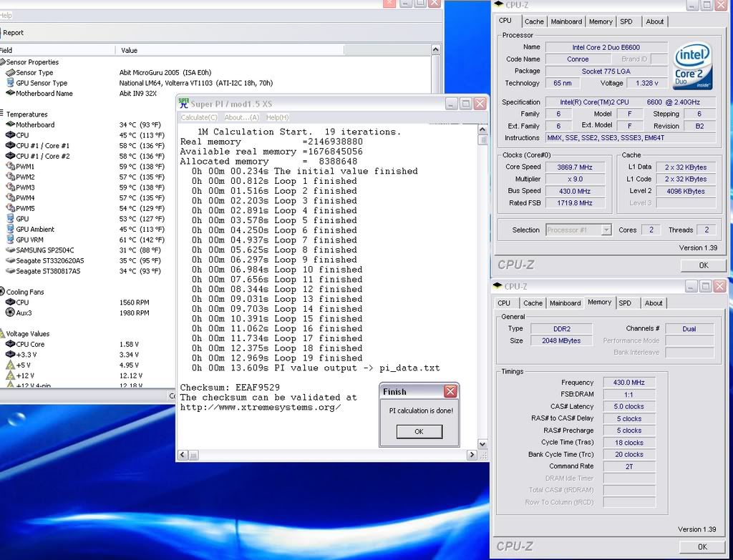Click the GPU VRM icon
This screenshot has width=733, height=560.
click(x=10, y=240)
